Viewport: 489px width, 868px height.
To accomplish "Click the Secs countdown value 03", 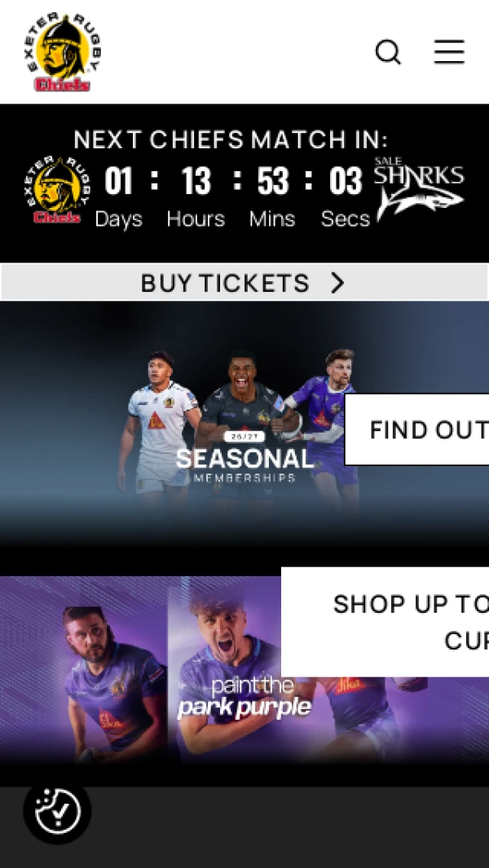I will 346,181.
